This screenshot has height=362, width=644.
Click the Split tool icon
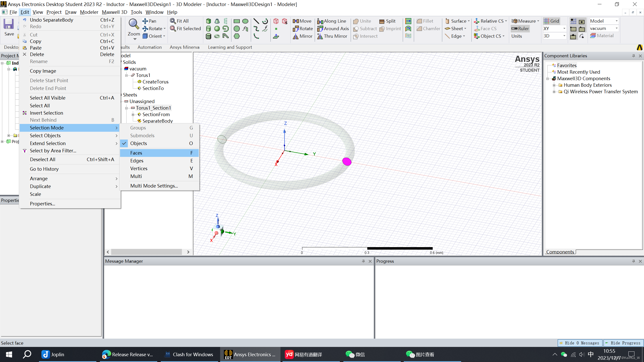382,21
